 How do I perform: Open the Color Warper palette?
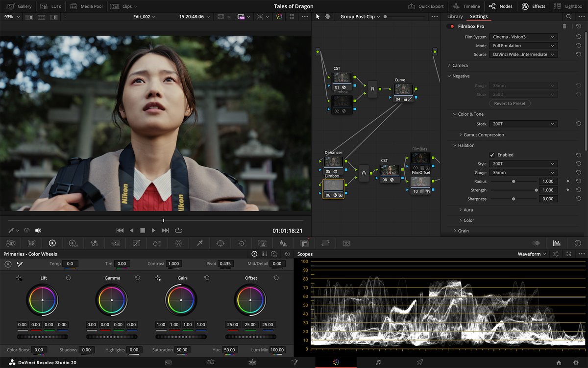point(178,243)
